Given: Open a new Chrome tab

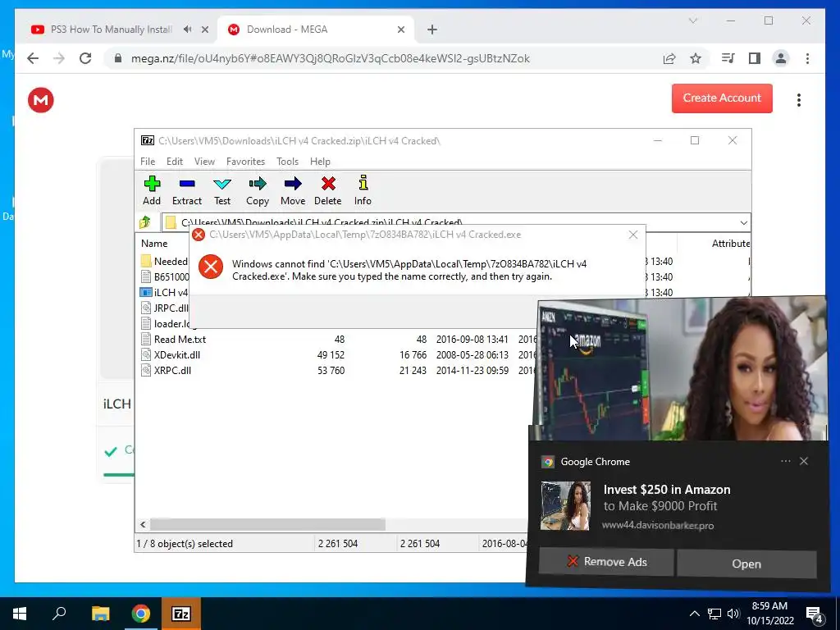Looking at the screenshot, I should [432, 30].
